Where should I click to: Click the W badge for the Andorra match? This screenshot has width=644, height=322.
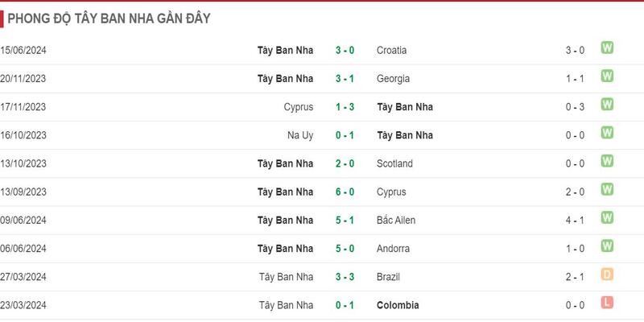click(608, 246)
